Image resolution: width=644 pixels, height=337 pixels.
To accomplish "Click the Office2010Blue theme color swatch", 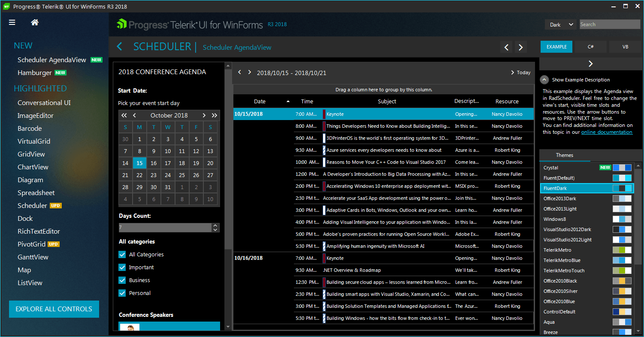I will point(622,301).
